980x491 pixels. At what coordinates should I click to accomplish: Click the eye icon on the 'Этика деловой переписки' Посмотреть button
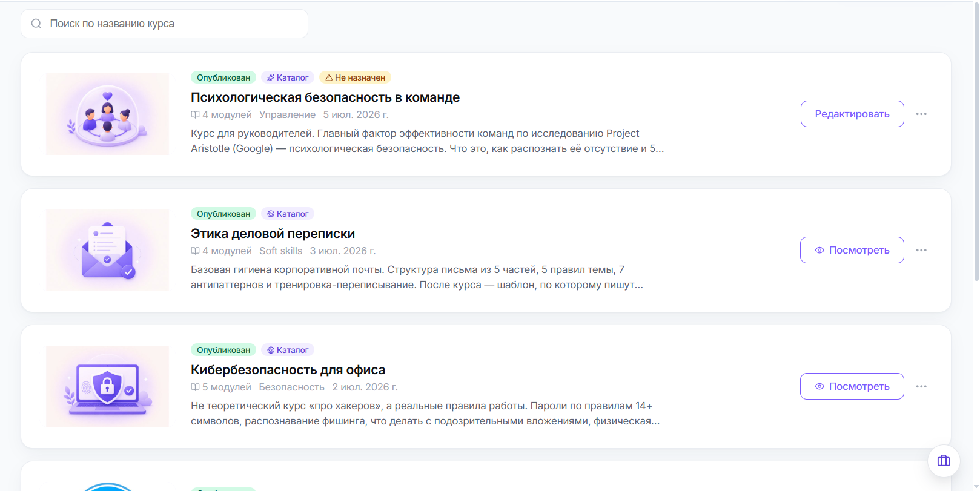pyautogui.click(x=819, y=250)
